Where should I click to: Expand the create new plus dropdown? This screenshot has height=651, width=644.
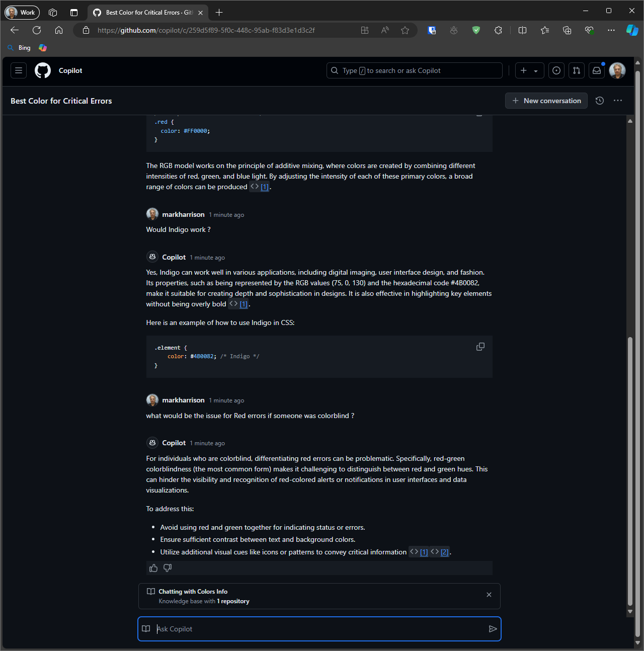click(x=529, y=70)
